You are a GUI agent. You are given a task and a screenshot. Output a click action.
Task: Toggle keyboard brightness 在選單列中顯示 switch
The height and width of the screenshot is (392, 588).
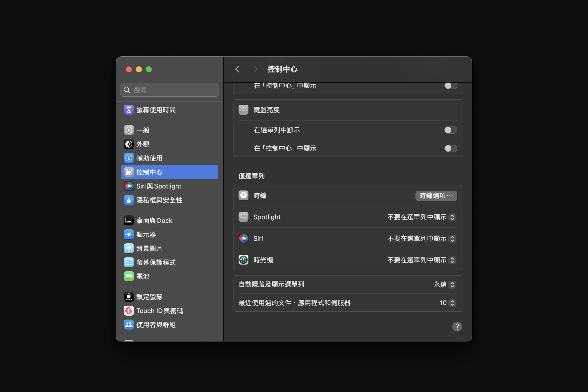pyautogui.click(x=451, y=130)
